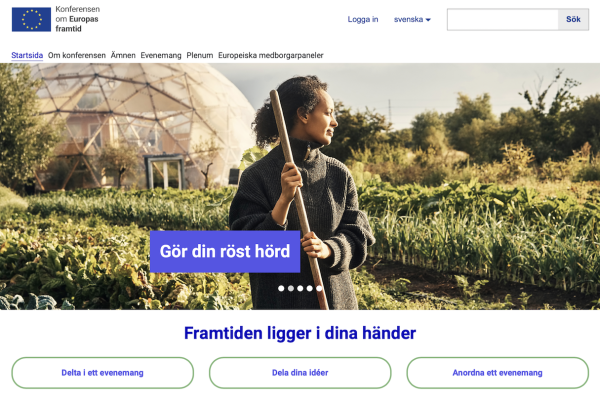Click the Gör din röst hörd banner

225,251
